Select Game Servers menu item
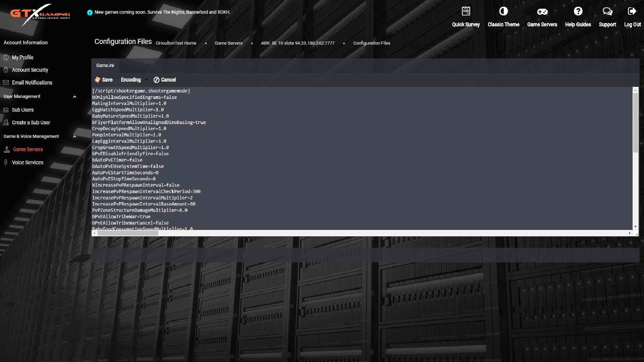The image size is (644, 362). click(x=28, y=149)
